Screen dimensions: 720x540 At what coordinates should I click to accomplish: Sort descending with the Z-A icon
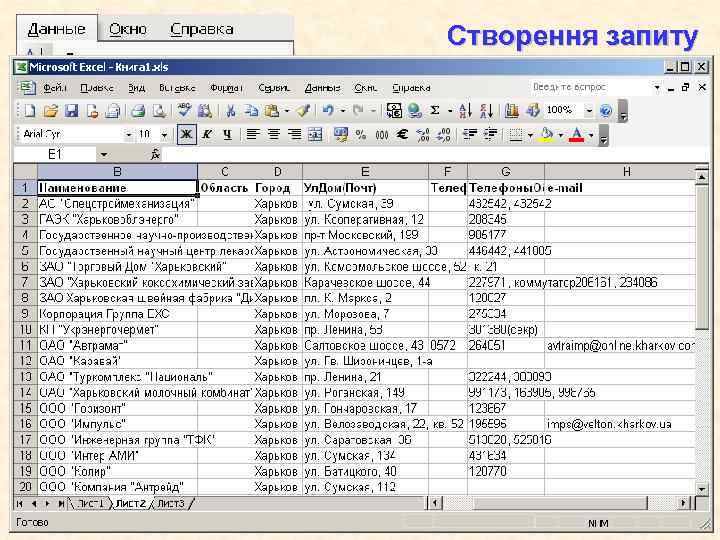click(x=486, y=111)
